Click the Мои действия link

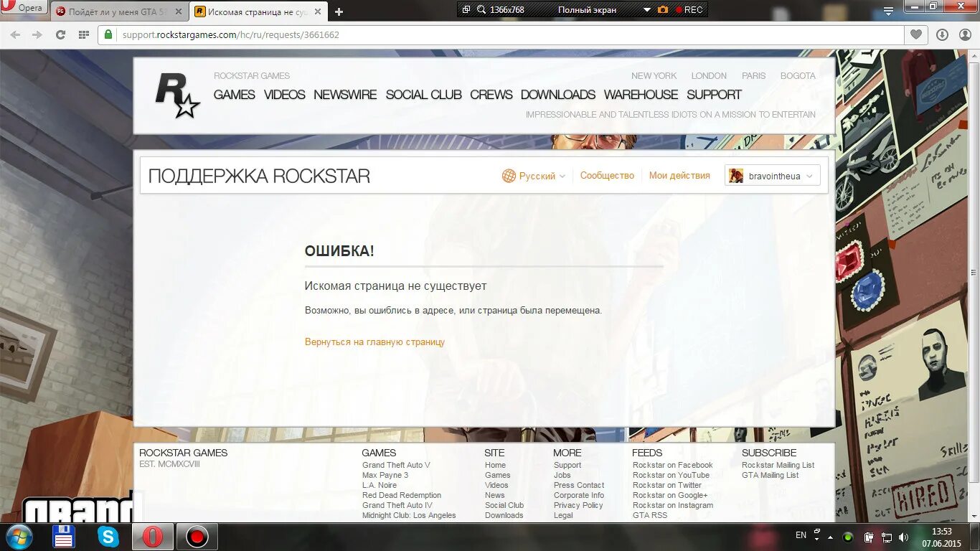point(679,176)
